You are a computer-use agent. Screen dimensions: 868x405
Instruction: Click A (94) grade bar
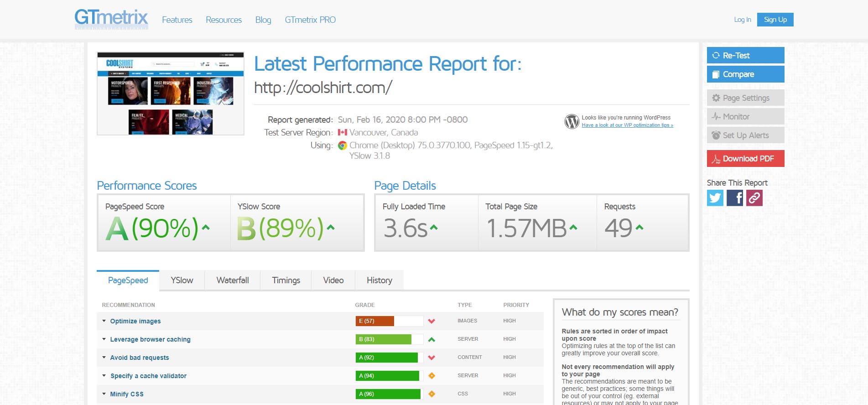[x=389, y=376]
